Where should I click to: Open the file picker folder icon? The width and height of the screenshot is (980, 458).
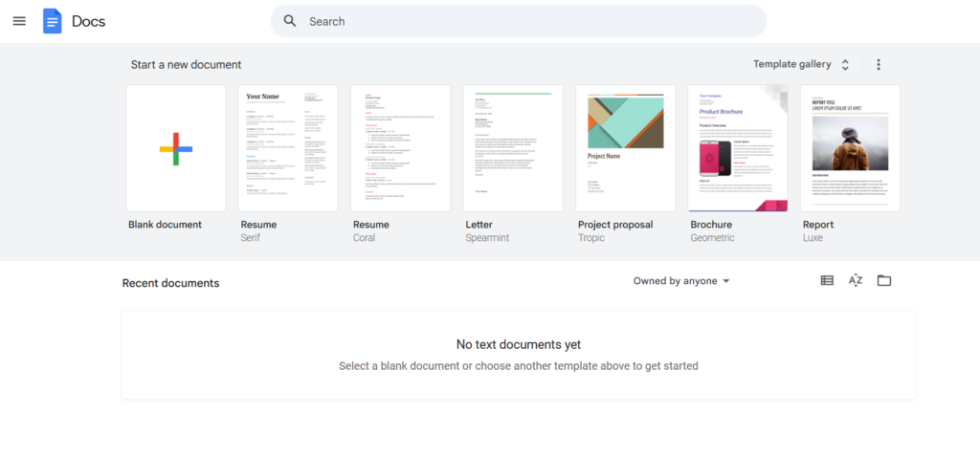coord(884,281)
